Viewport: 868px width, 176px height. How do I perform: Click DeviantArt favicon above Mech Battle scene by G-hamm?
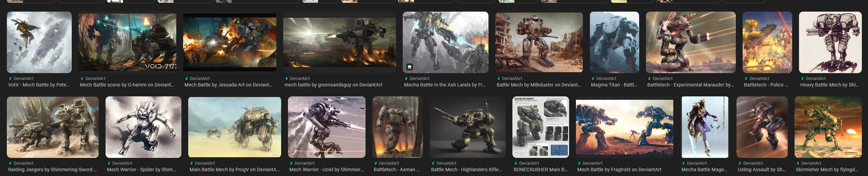(82, 79)
